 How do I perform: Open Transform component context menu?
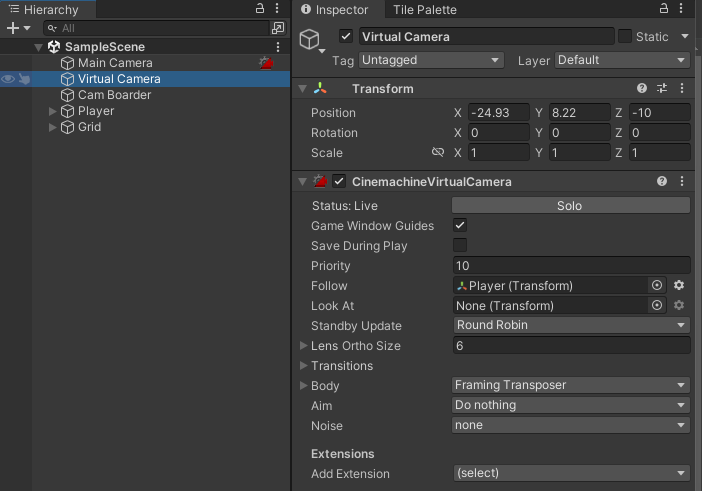(682, 88)
